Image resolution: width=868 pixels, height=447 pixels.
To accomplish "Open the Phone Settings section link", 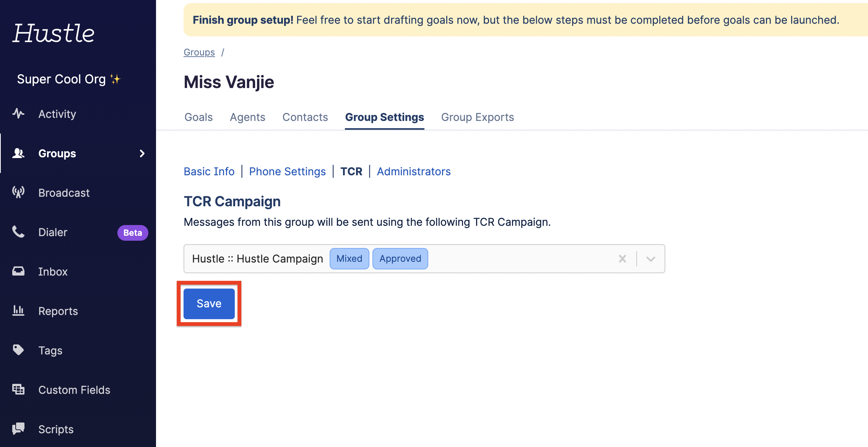I will pyautogui.click(x=287, y=171).
